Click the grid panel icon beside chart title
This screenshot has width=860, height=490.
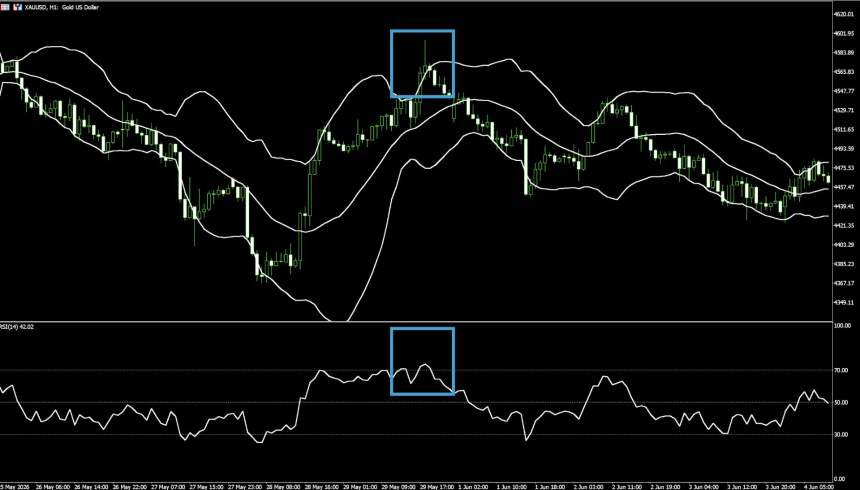[5, 8]
